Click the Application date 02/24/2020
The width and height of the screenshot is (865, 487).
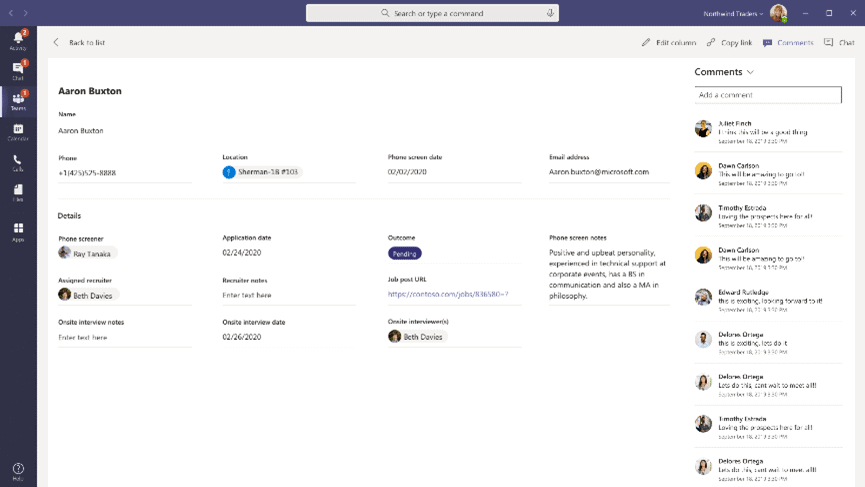tap(242, 252)
